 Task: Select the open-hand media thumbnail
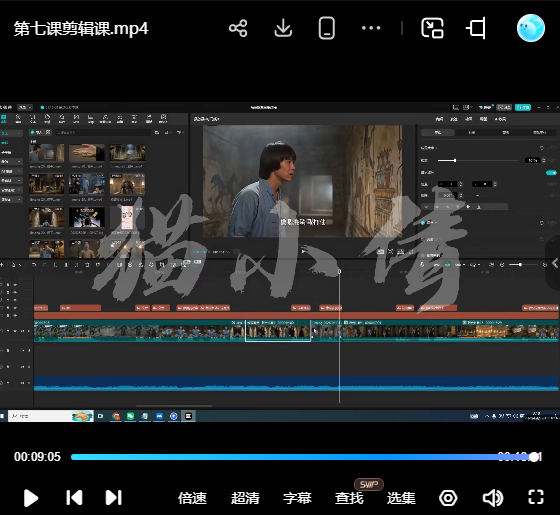pos(87,152)
